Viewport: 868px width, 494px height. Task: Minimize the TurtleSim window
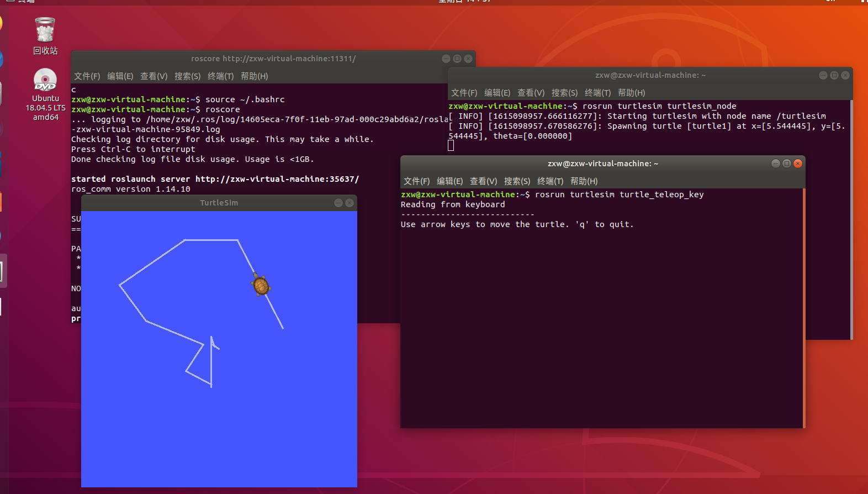(338, 203)
